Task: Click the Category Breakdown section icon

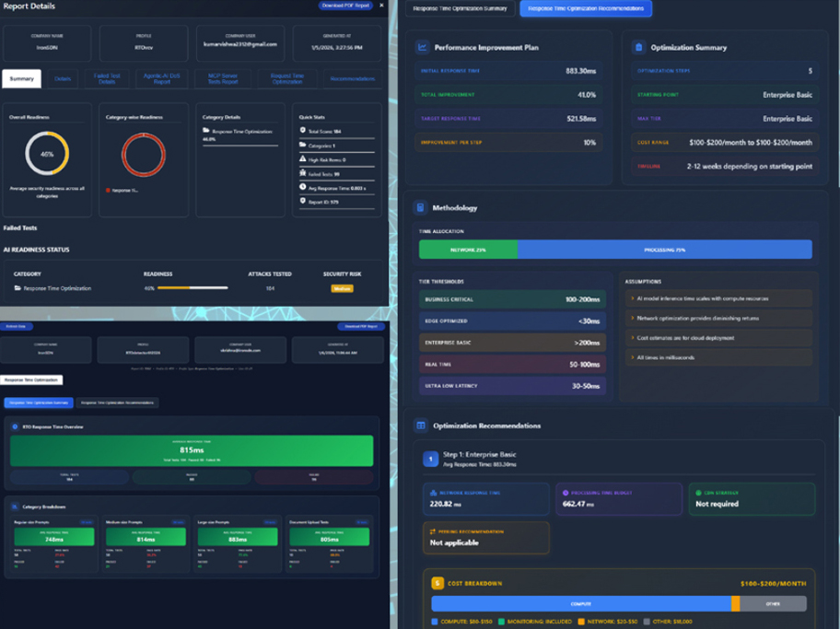Action: click(x=15, y=507)
